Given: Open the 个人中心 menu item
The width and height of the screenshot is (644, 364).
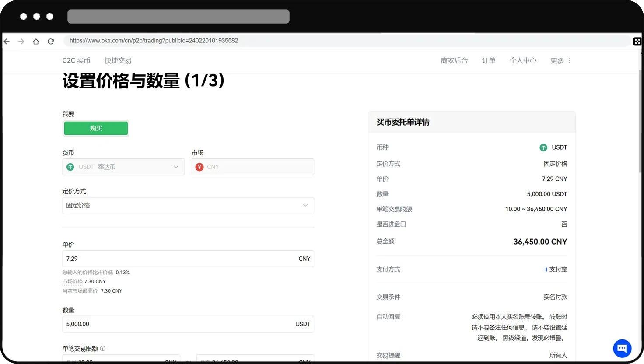Looking at the screenshot, I should coord(523,60).
